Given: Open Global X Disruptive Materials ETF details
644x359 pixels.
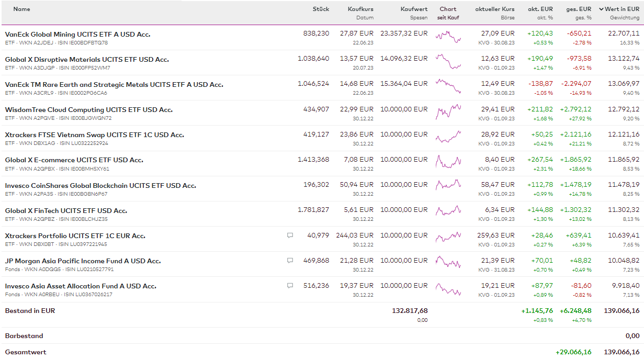Looking at the screenshot, I should pos(87,59).
